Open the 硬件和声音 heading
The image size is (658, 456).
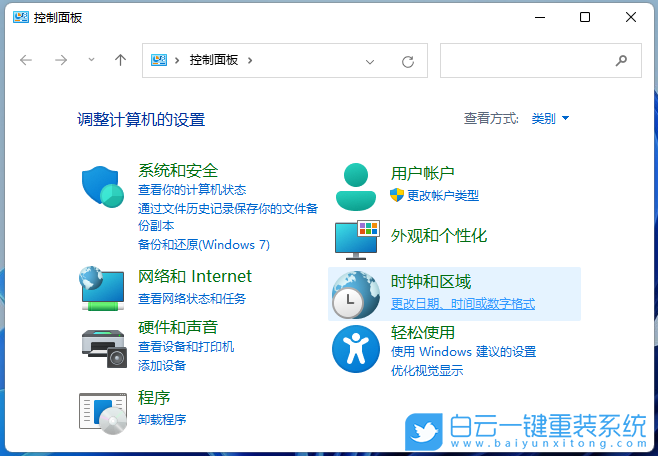point(178,327)
